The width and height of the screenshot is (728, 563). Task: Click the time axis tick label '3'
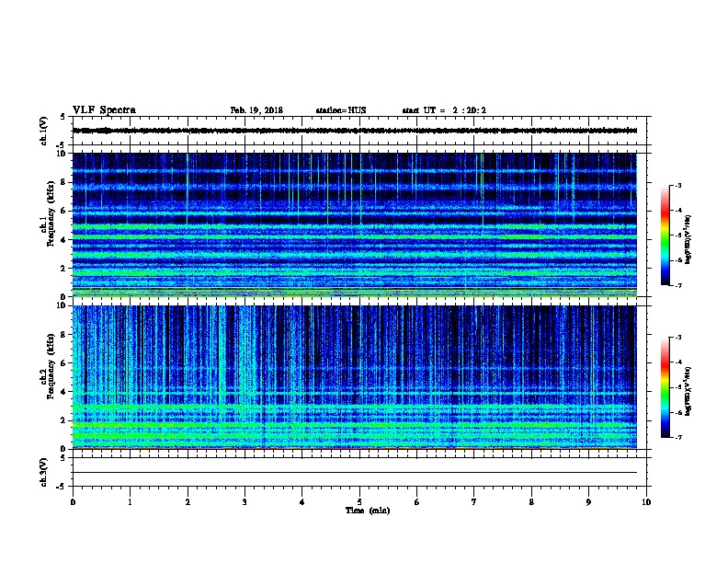pos(245,502)
